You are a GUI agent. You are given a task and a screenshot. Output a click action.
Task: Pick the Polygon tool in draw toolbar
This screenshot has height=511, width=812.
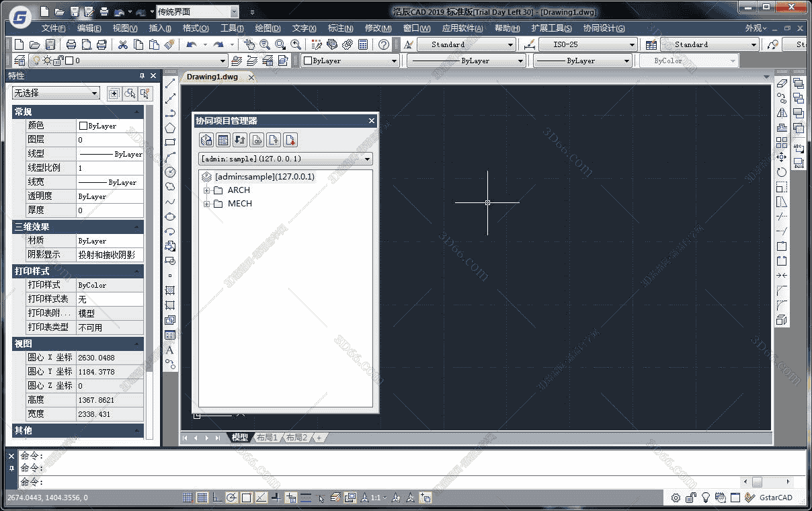(170, 128)
